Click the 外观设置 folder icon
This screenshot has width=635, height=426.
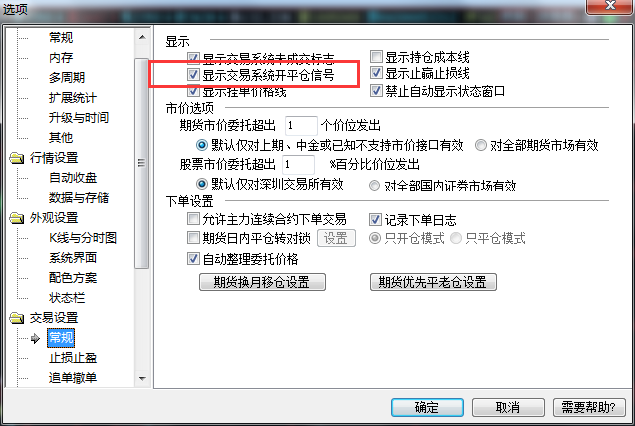[x=17, y=218]
